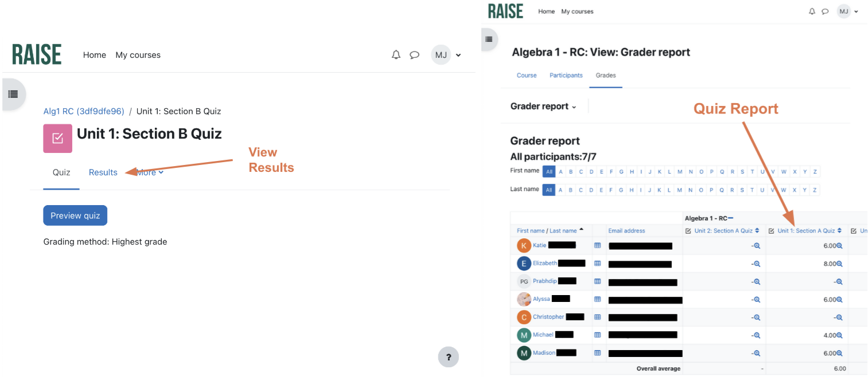Open the More dropdown on quiz page
Image resolution: width=868 pixels, height=377 pixels.
coord(150,172)
